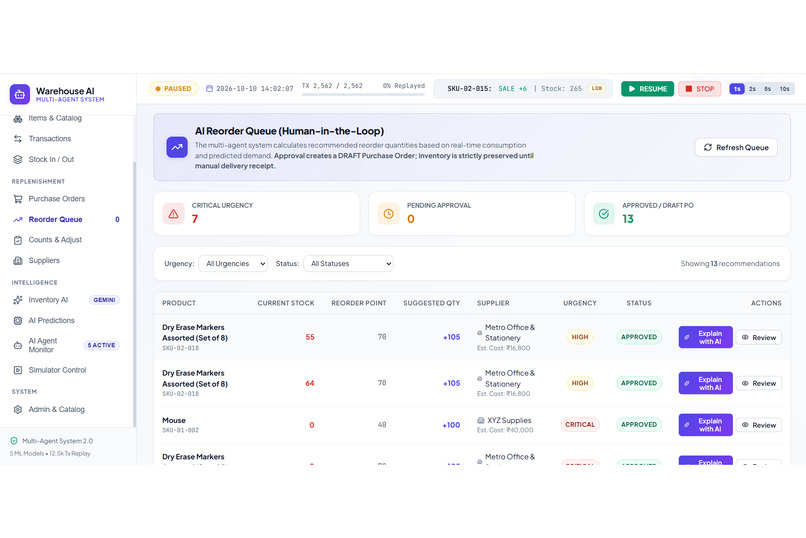The height and width of the screenshot is (538, 806).
Task: Open Simulator Control
Action: [57, 370]
